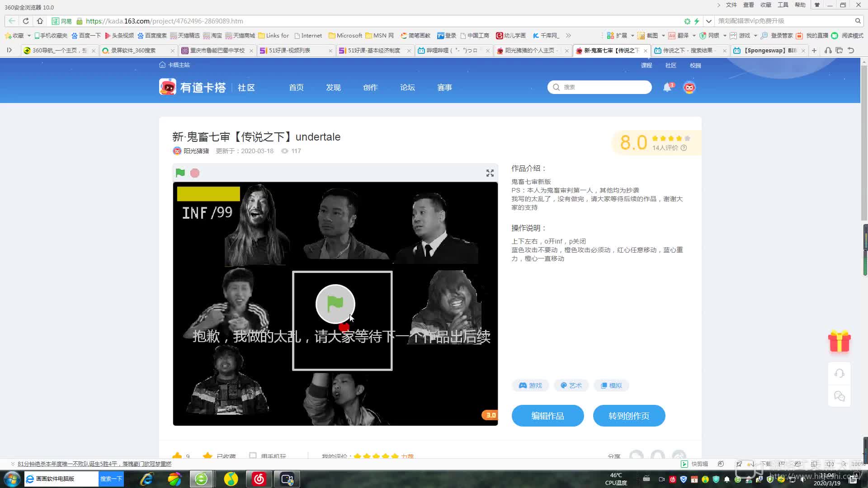Open the NetEase Cloud Music taskbar icon

coord(259,479)
